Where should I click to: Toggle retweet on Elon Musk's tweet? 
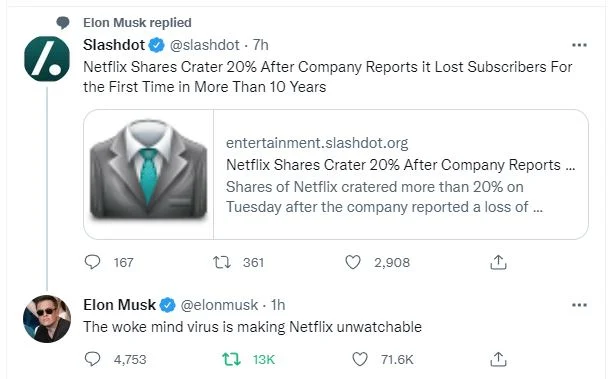(x=231, y=359)
